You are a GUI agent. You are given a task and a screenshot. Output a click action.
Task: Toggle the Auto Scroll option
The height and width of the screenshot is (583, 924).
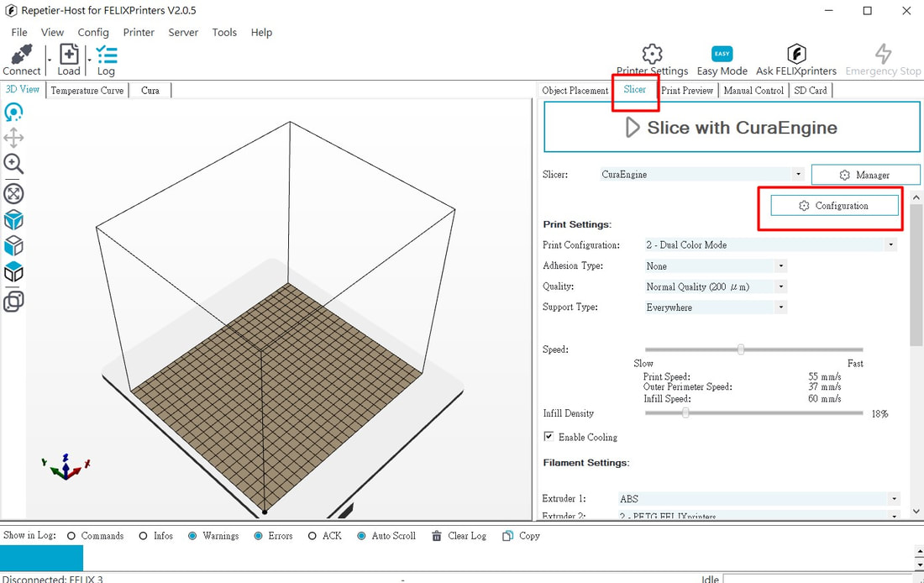click(361, 536)
